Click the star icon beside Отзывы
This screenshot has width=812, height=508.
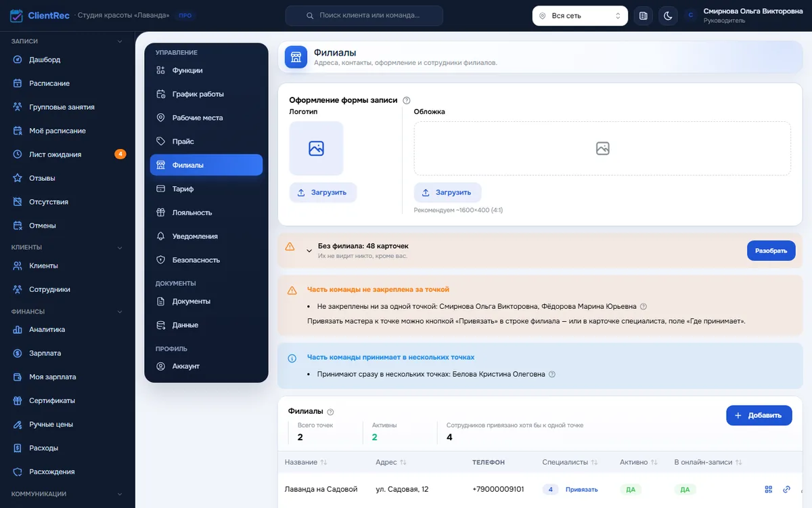point(18,178)
